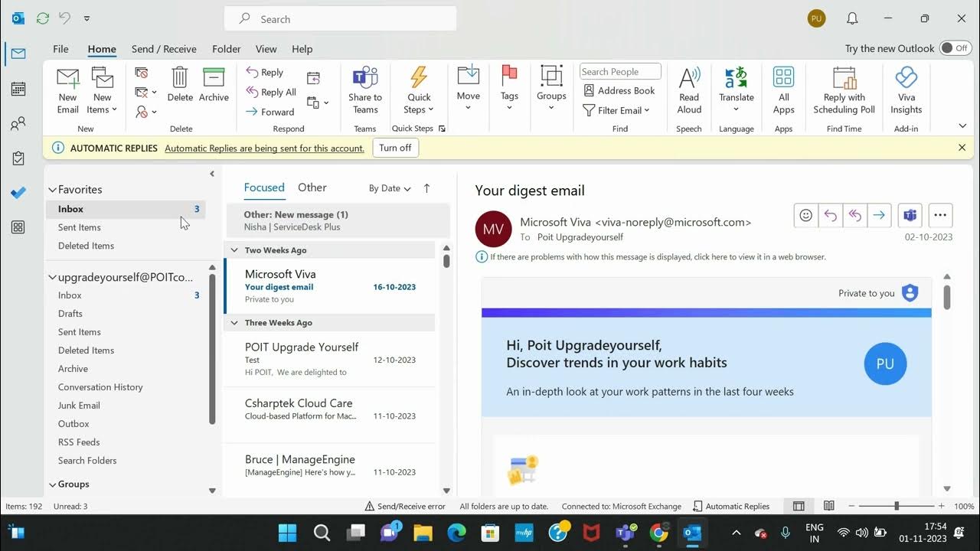
Task: Open the Folder tab
Action: pos(227,49)
